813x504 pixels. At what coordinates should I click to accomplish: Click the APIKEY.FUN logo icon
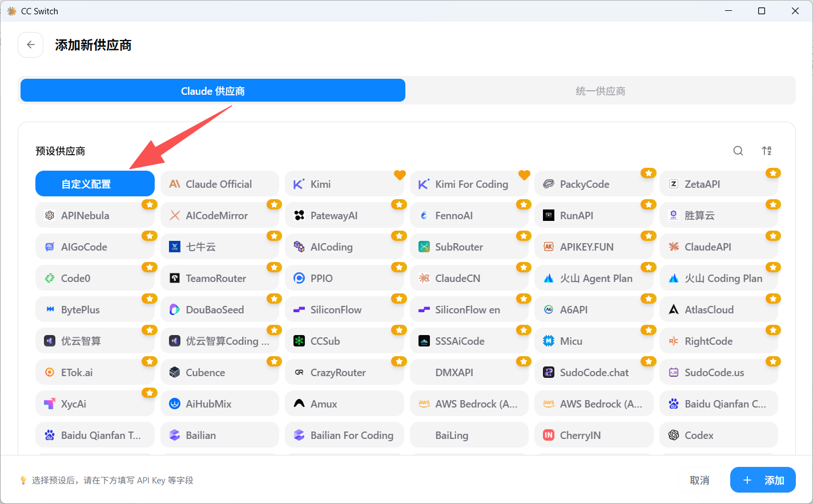click(549, 247)
